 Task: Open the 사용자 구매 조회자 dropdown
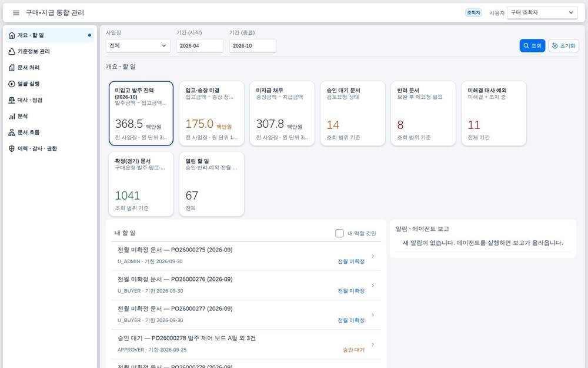click(542, 12)
